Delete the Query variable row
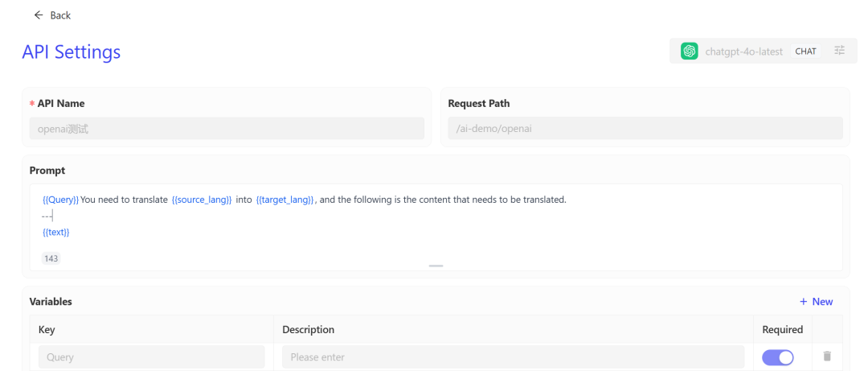868x371 pixels. click(827, 357)
